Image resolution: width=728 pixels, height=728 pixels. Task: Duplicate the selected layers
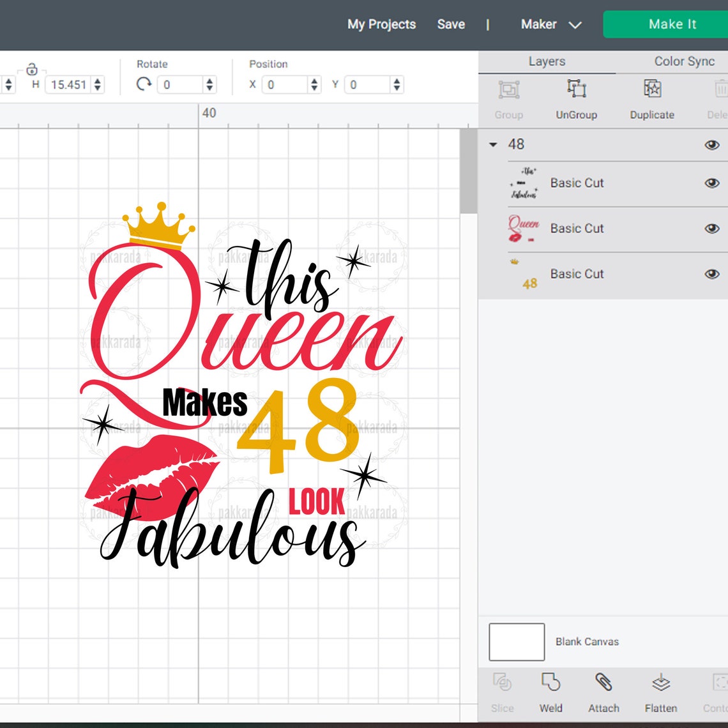click(x=651, y=91)
